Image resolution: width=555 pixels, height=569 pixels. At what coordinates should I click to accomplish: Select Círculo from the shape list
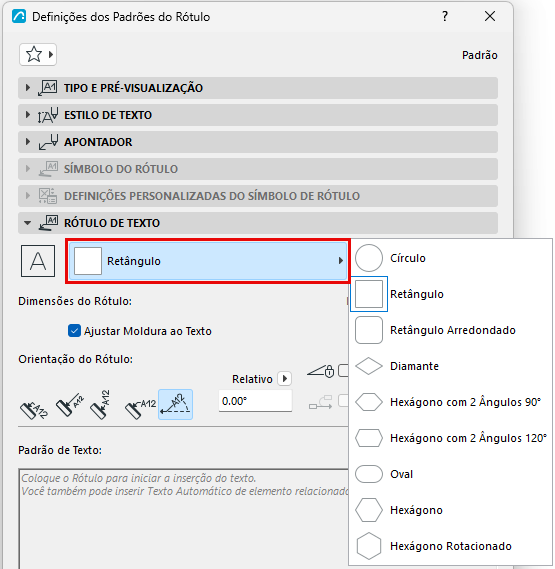450,258
